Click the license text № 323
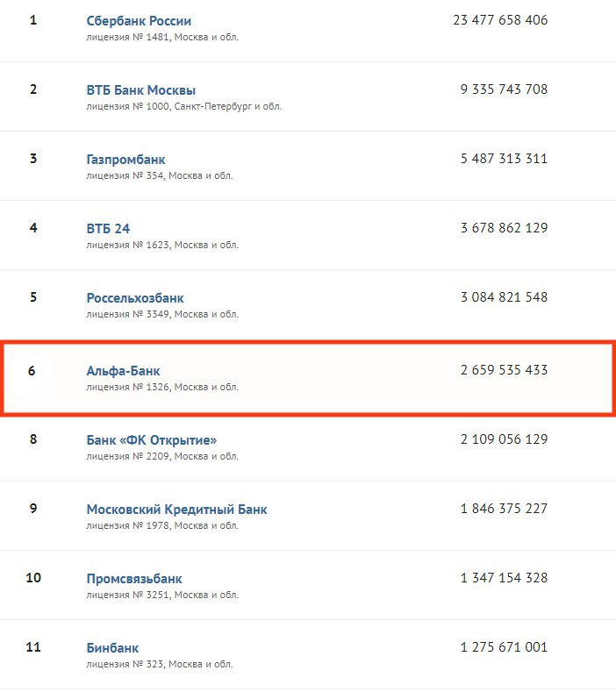The height and width of the screenshot is (692, 616). (159, 664)
